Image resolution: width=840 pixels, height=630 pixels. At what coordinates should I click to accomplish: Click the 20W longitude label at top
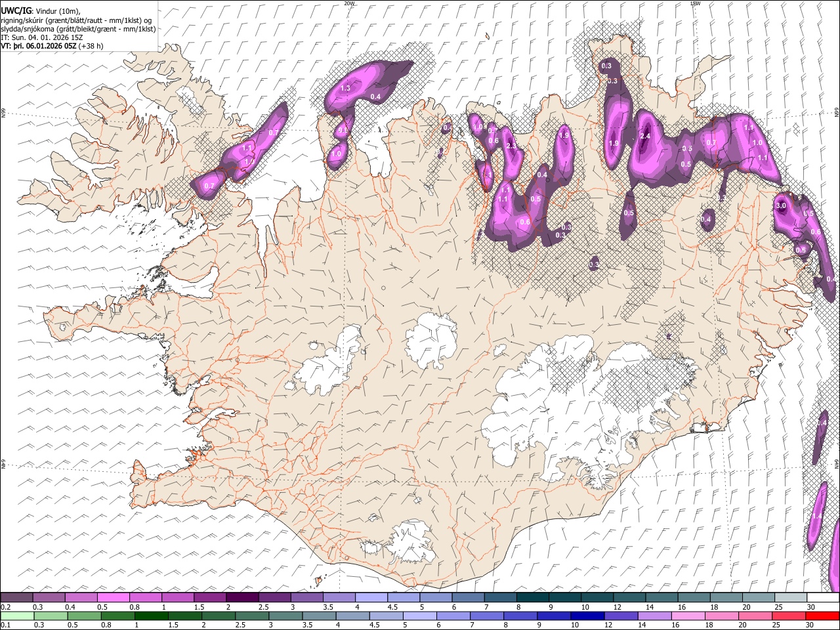pos(349,3)
